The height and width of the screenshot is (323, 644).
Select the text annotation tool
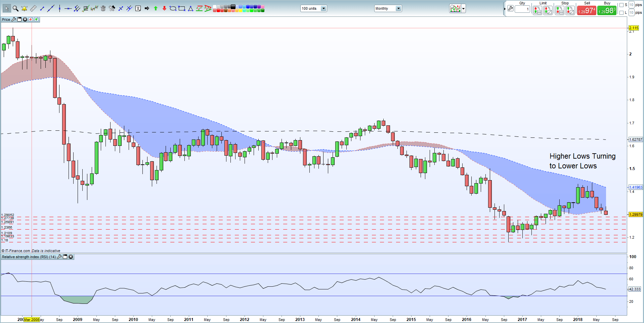(138, 8)
